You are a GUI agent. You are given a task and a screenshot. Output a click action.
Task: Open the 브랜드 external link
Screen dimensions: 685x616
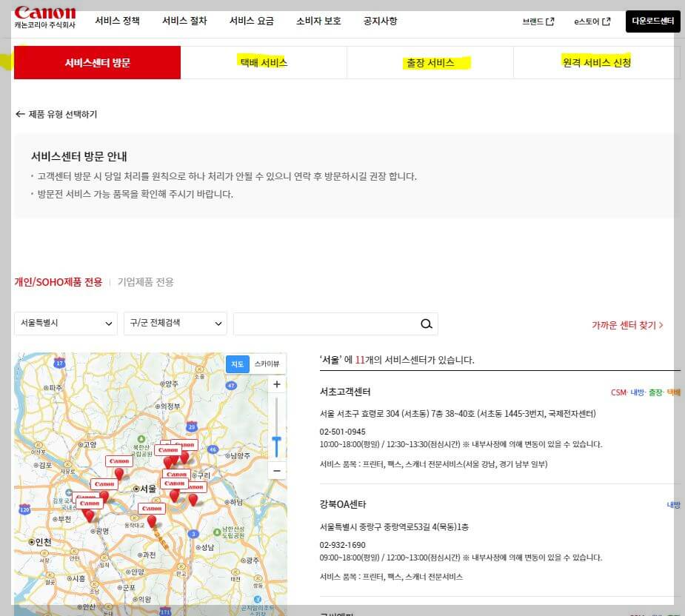[x=538, y=21]
